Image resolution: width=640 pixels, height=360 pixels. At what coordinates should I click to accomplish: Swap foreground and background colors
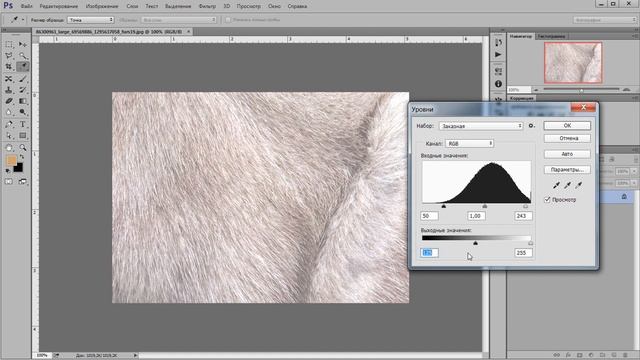pos(22,157)
